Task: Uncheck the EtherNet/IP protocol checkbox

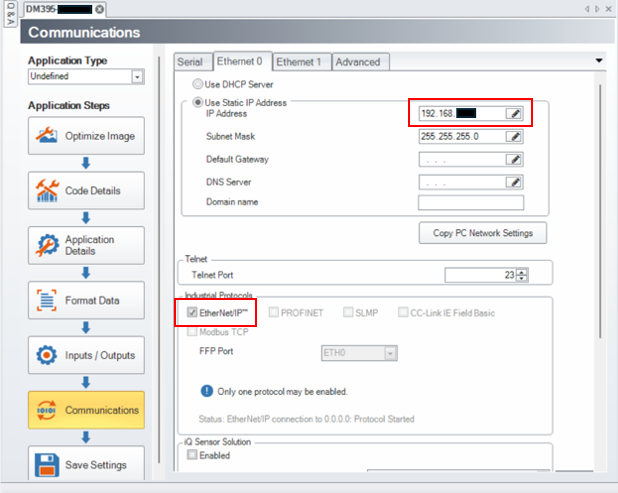Action: pos(192,312)
